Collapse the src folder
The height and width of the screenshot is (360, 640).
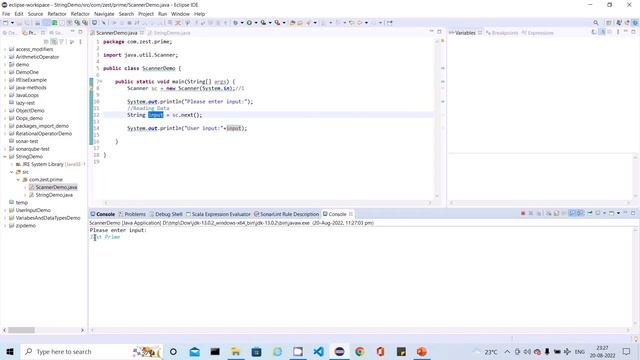12,172
